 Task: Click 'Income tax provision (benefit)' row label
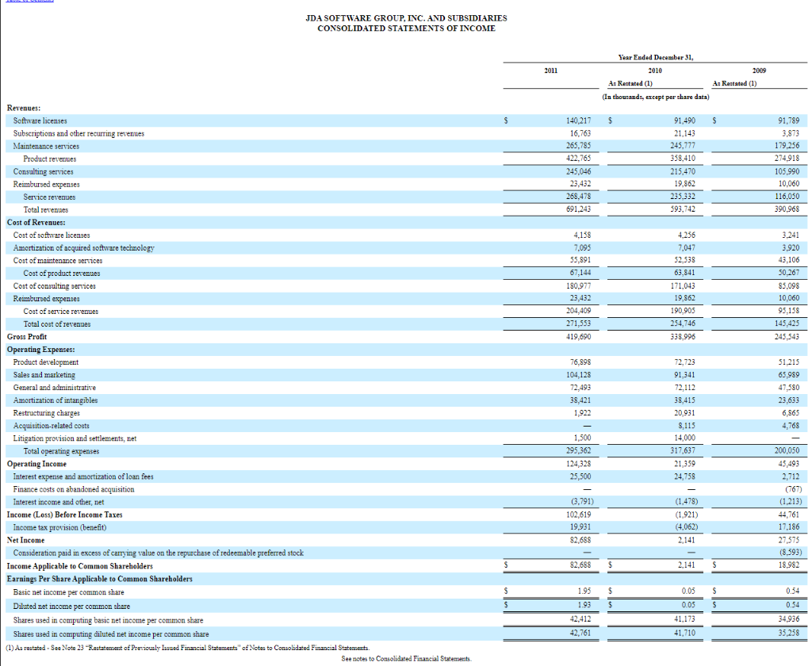point(59,527)
